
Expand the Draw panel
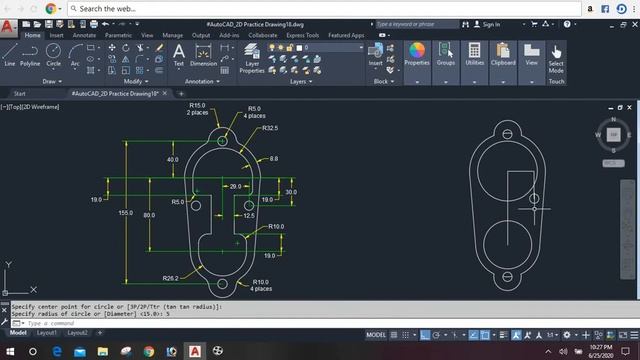pyautogui.click(x=52, y=82)
